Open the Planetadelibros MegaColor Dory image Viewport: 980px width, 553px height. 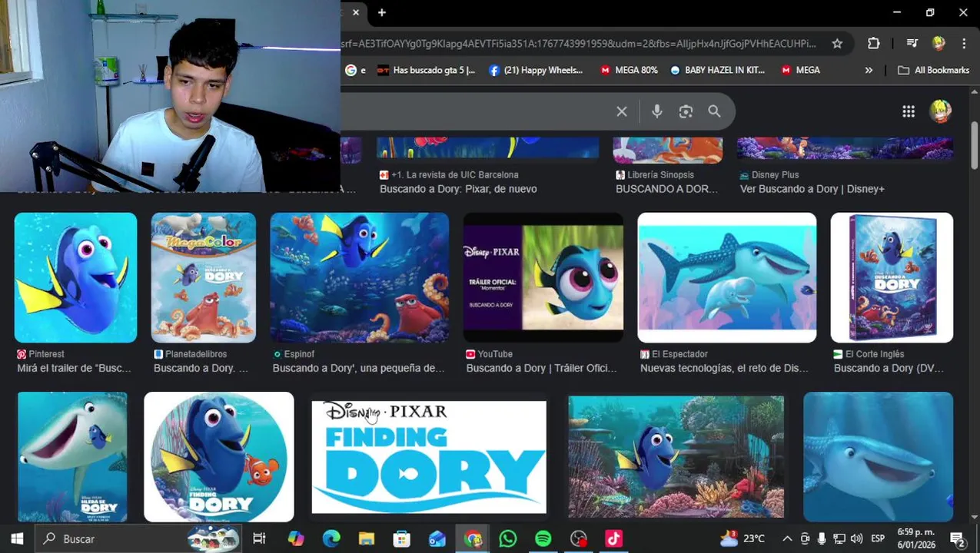[x=204, y=277]
